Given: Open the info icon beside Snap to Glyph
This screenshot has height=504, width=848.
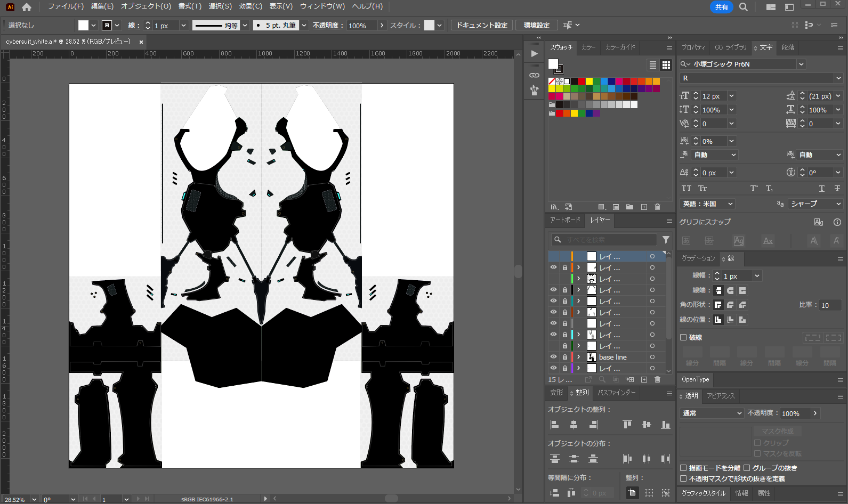Looking at the screenshot, I should tap(837, 222).
